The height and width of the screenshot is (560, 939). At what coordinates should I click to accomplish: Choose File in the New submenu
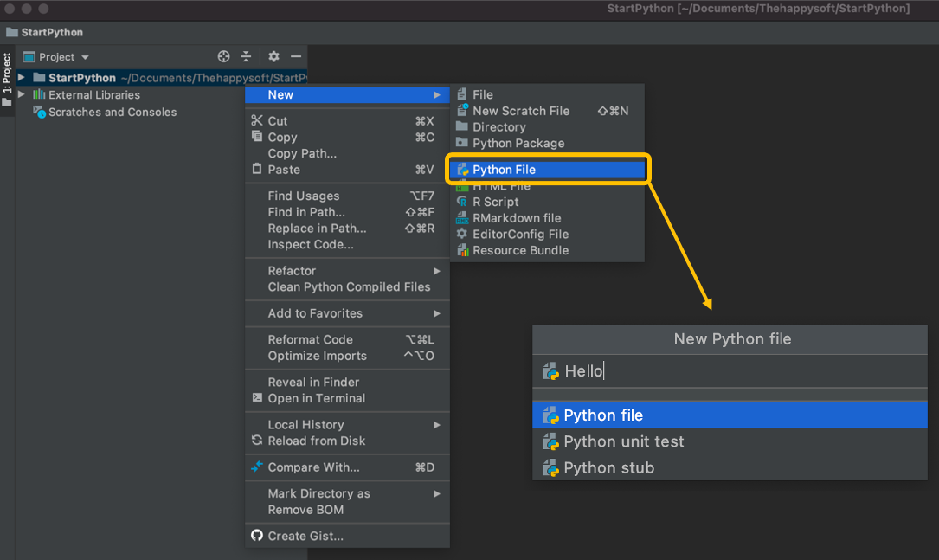pos(547,94)
